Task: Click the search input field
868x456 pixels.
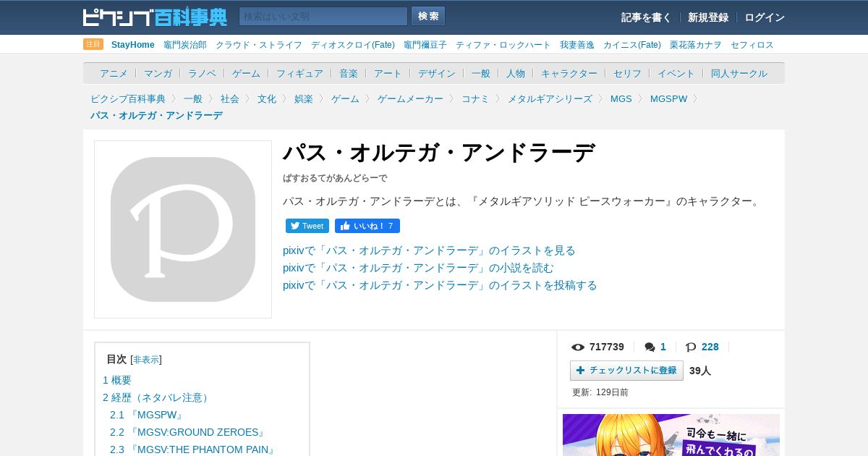Action: [323, 17]
